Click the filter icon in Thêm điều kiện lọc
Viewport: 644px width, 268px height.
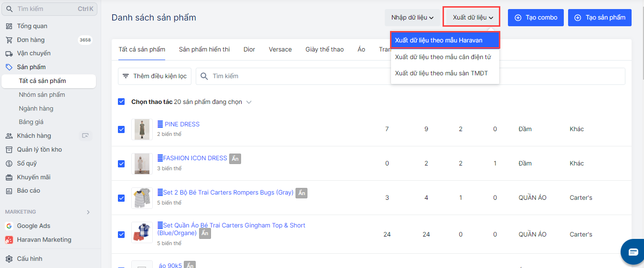pyautogui.click(x=126, y=76)
